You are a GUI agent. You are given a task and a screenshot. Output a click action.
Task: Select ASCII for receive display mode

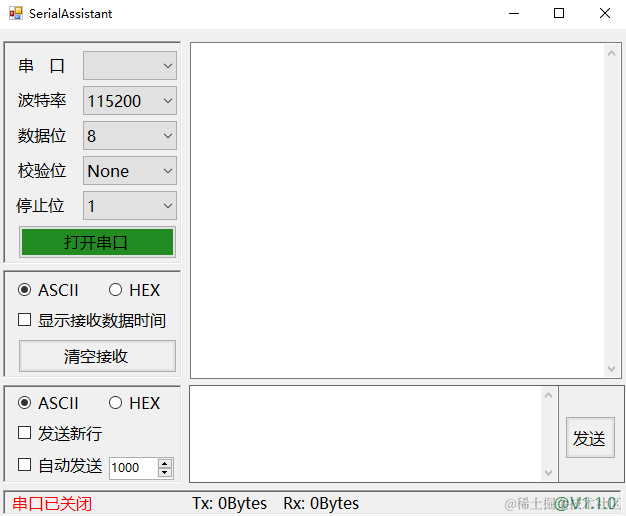pyautogui.click(x=48, y=290)
